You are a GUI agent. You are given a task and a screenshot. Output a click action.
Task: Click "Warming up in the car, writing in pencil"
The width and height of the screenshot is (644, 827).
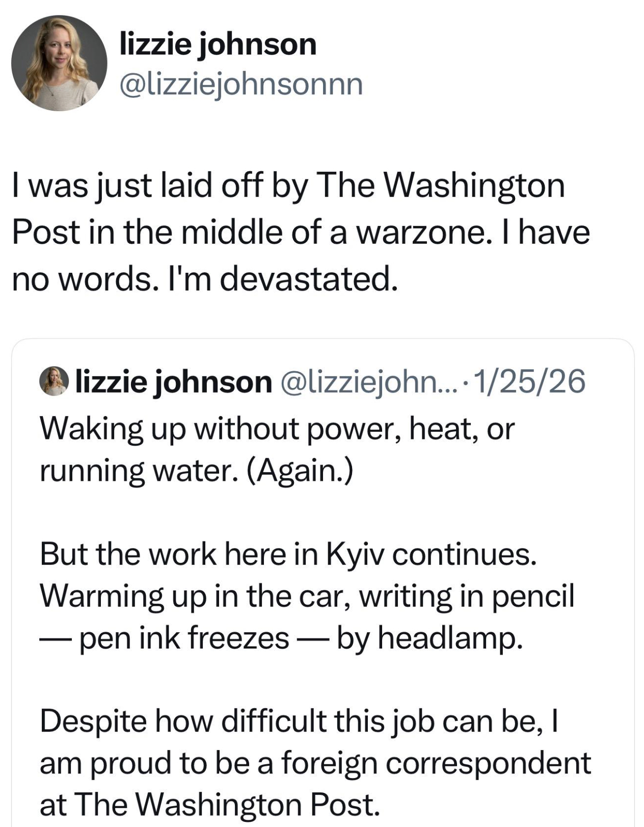click(x=307, y=596)
